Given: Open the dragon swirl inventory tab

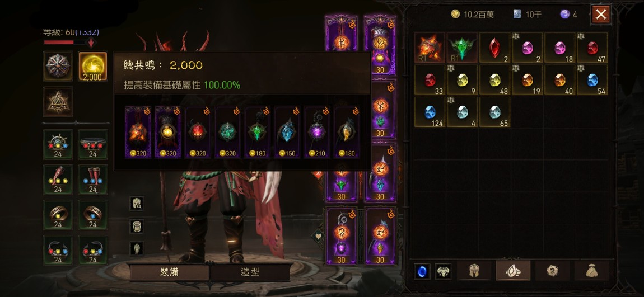Looking at the screenshot, I should click(x=552, y=271).
